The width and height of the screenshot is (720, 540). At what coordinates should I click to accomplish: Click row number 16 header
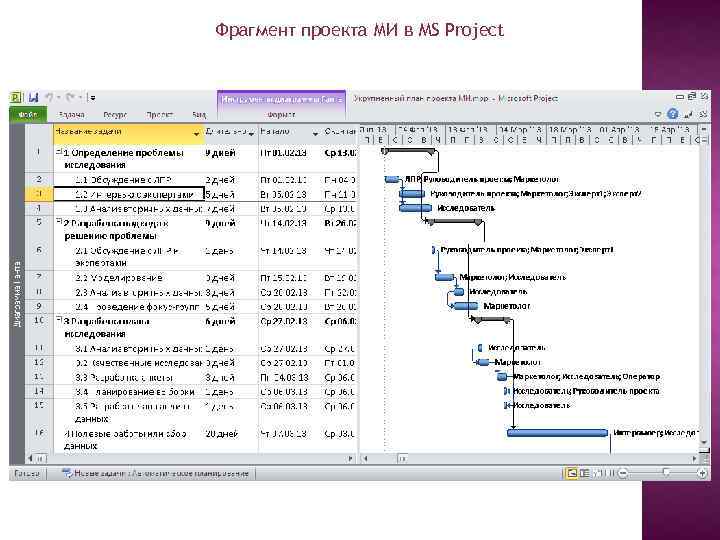coord(39,439)
